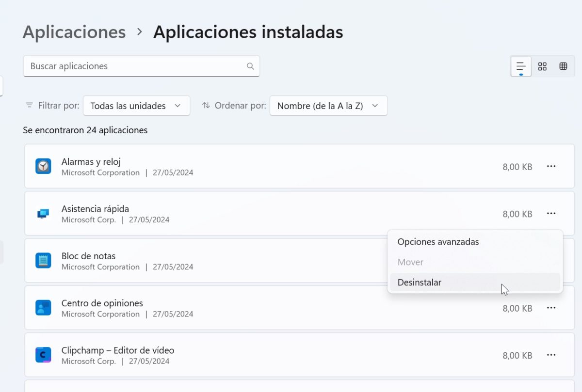The height and width of the screenshot is (392, 582).
Task: Open the three-dot menu for Centro de opiniones
Action: (x=551, y=308)
